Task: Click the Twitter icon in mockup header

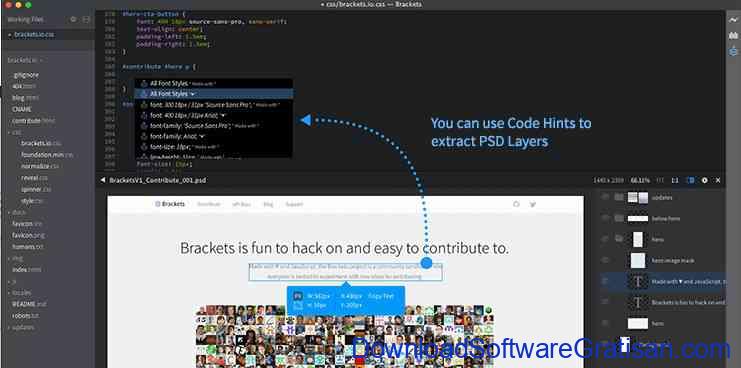Action: 533,204
